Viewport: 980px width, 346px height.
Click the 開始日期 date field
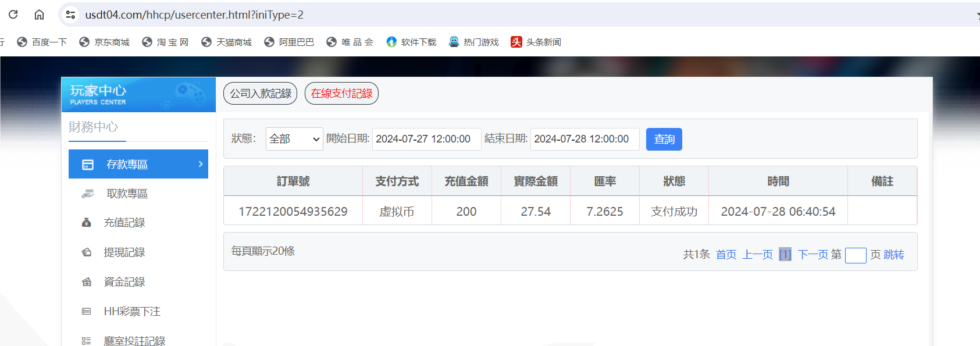pyautogui.click(x=427, y=139)
